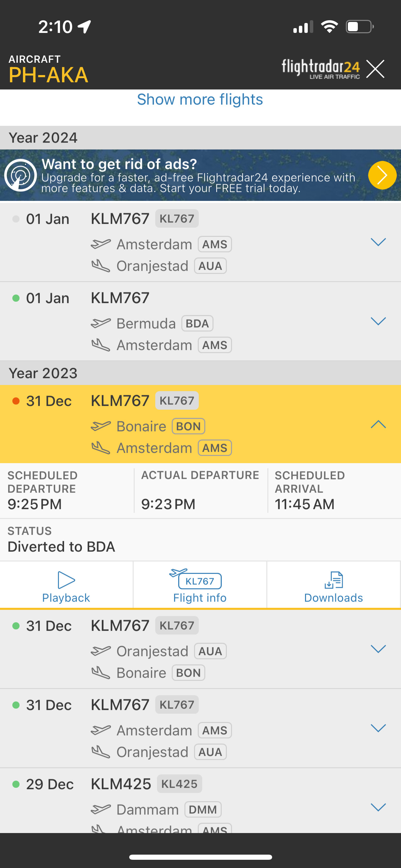Open Flight info for KL767
This screenshot has width=401, height=868.
200,586
